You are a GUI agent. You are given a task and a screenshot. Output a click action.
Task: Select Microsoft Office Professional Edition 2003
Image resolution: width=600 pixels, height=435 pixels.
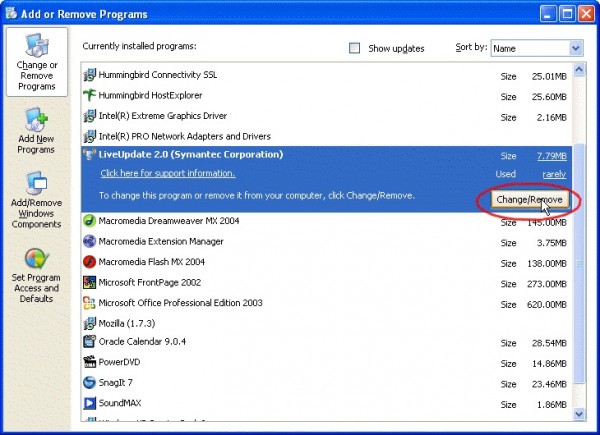point(326,303)
